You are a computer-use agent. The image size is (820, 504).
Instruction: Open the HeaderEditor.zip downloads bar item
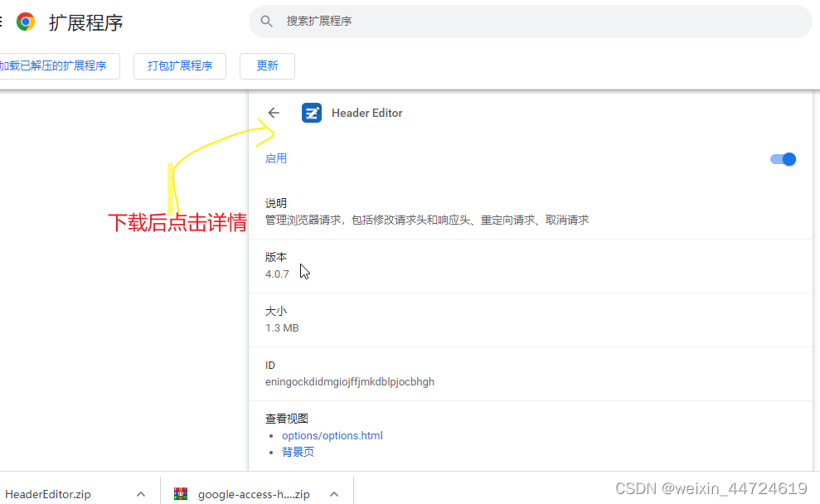click(x=50, y=494)
